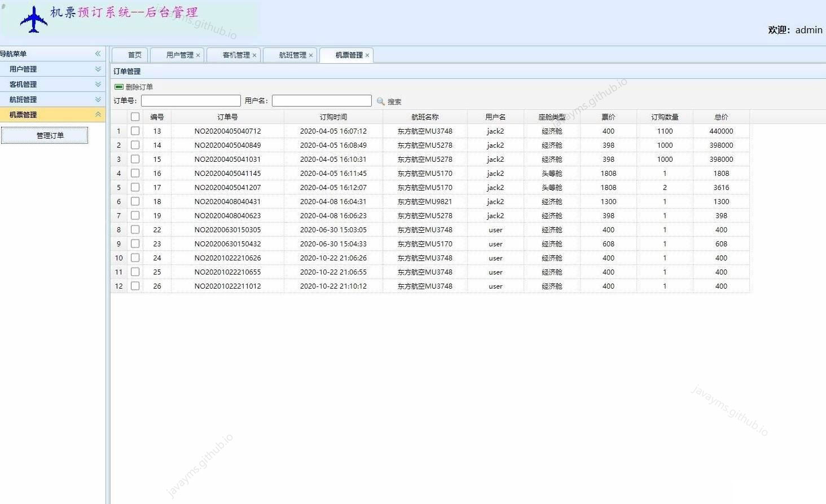826x504 pixels.
Task: Select the 用户名 column header
Action: coord(495,117)
